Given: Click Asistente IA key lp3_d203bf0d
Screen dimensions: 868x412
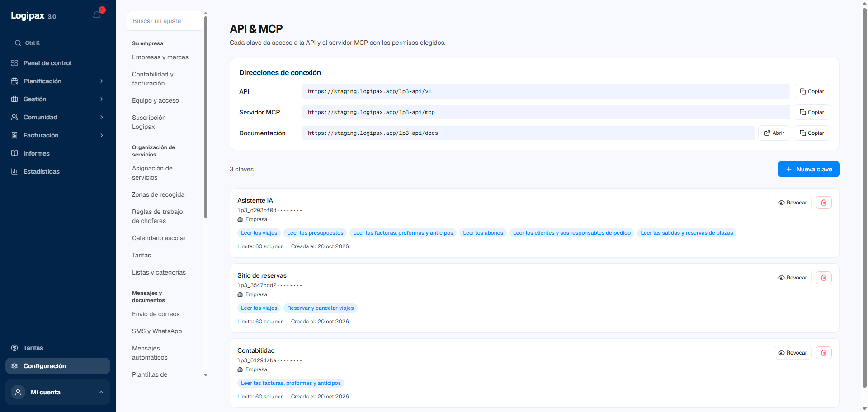Looking at the screenshot, I should [269, 210].
